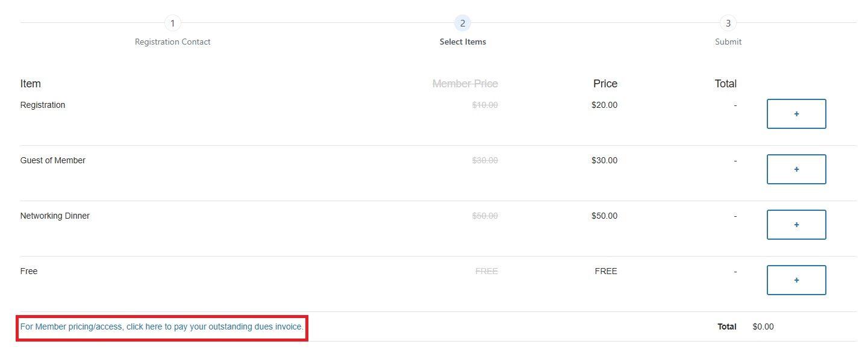Click the $50.00 Networking Dinner price
Viewport: 868px width, 353px height.
pos(604,216)
